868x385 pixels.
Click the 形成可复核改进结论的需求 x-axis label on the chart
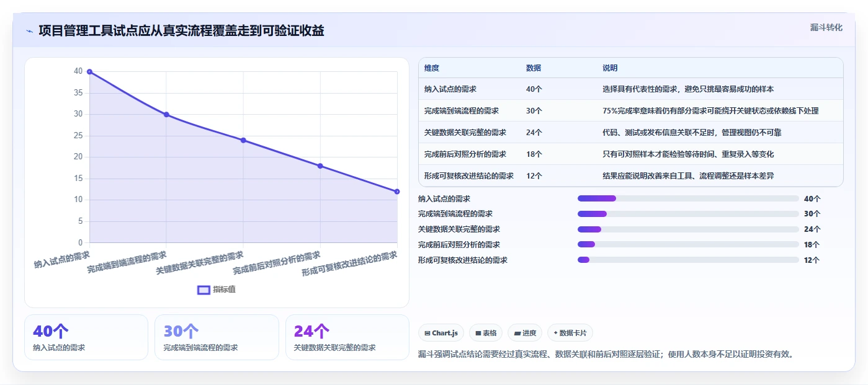pos(349,264)
